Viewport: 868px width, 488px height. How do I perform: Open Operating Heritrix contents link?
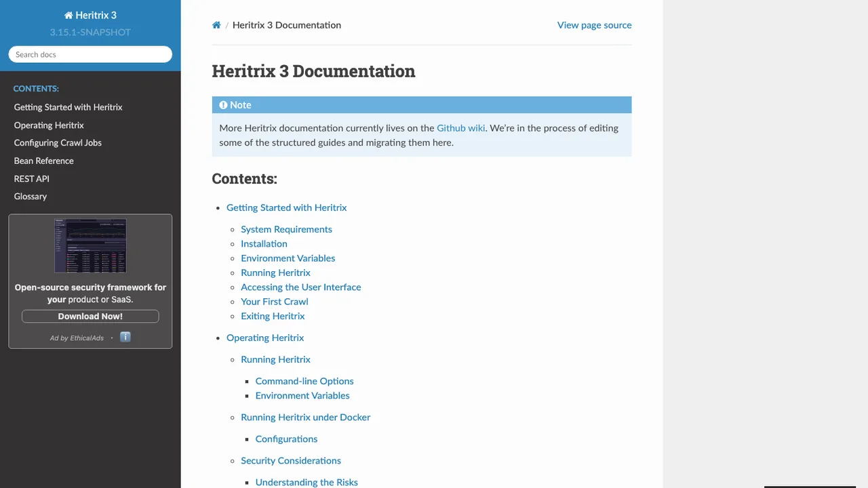[265, 338]
